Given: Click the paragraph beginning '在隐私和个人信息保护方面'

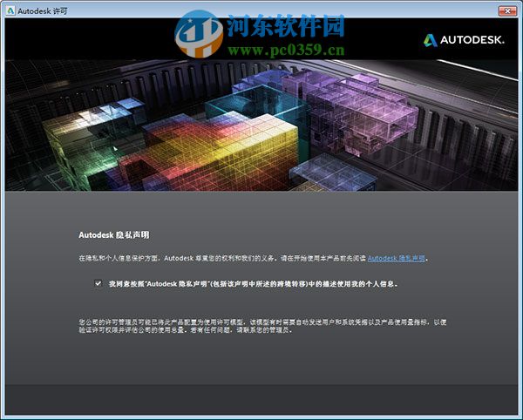Looking at the screenshot, I should [253, 258].
